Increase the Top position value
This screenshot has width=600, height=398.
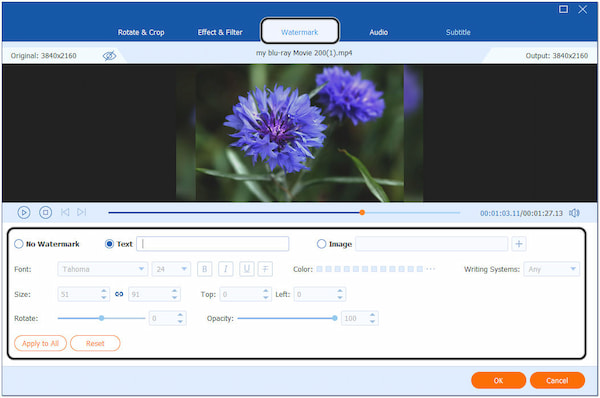(266, 291)
